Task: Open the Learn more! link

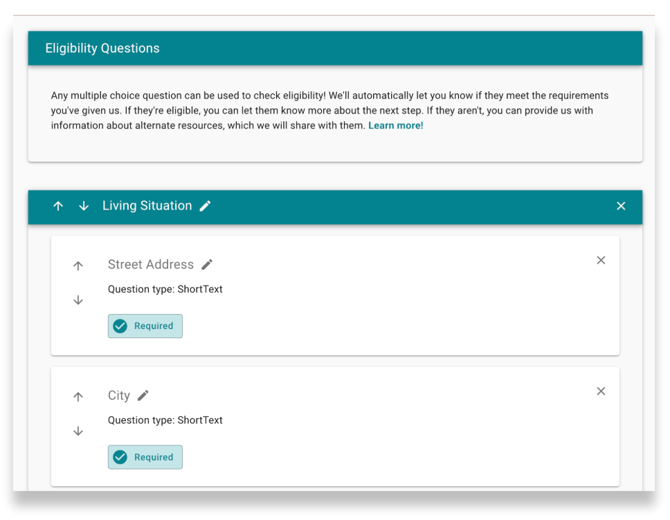Action: click(x=395, y=126)
